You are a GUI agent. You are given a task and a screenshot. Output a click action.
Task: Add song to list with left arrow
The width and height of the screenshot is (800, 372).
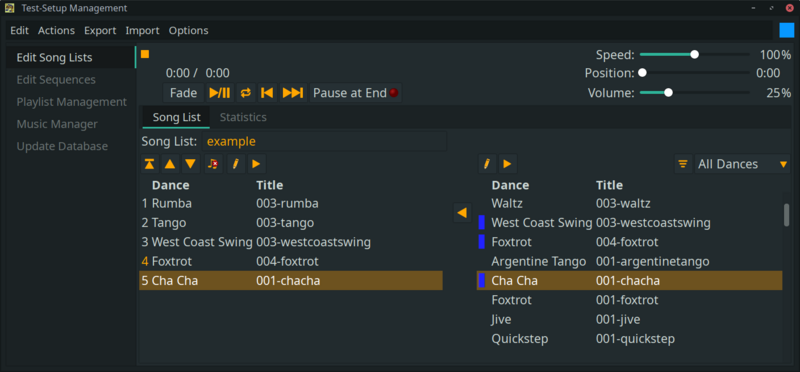[462, 213]
